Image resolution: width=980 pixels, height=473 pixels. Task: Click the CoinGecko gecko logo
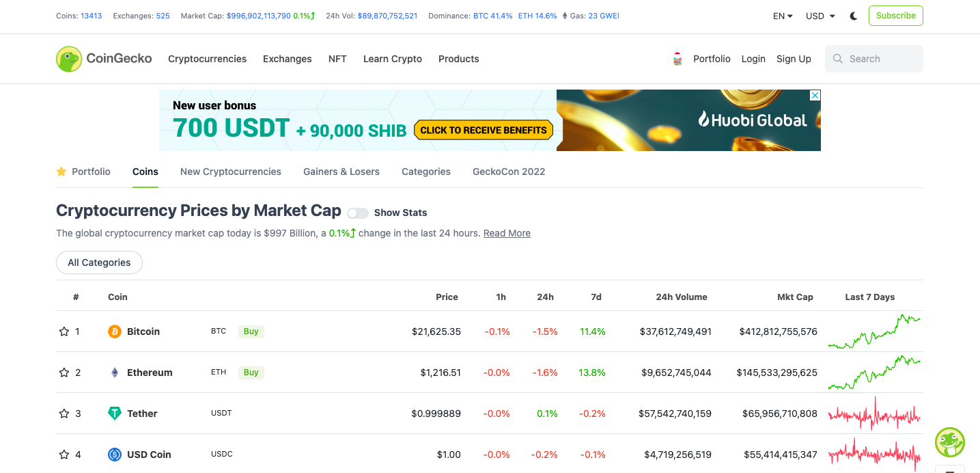click(x=68, y=59)
